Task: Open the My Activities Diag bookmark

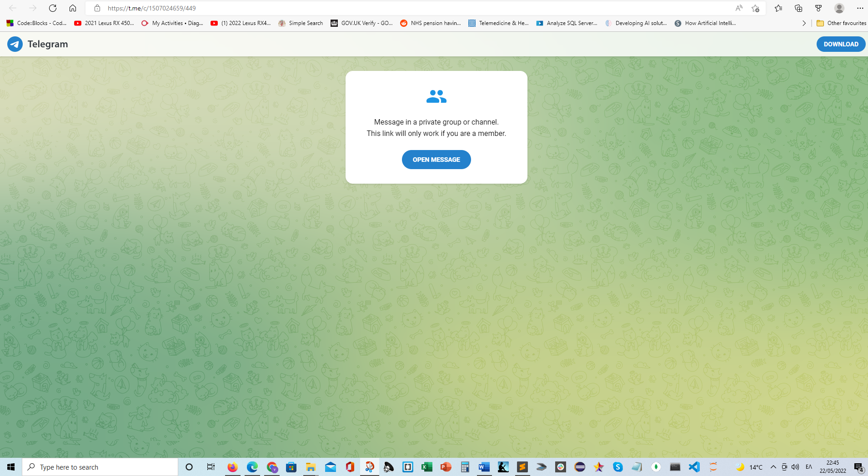Action: tap(172, 23)
